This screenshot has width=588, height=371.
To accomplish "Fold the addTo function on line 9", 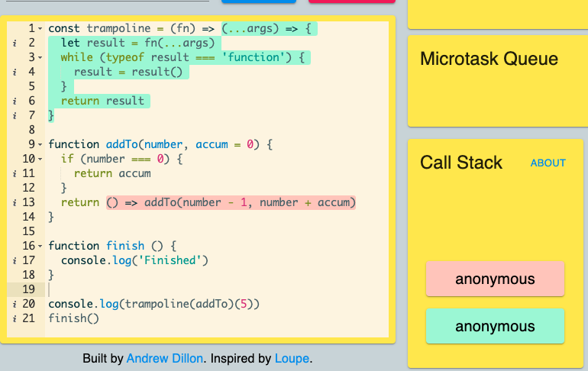I will tap(40, 144).
